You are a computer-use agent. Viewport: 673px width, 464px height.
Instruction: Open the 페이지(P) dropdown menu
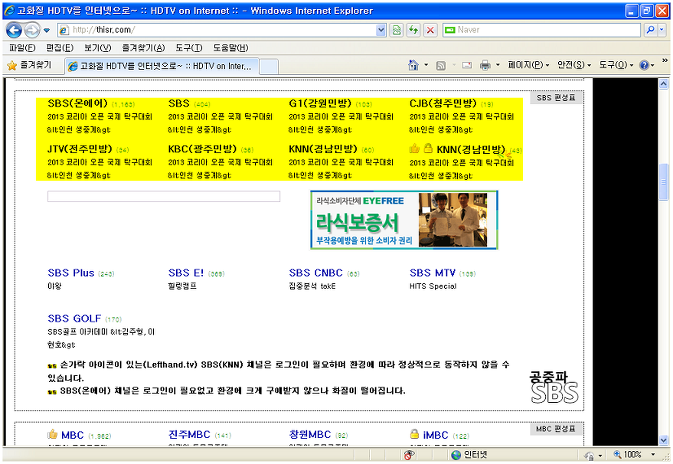[528, 65]
